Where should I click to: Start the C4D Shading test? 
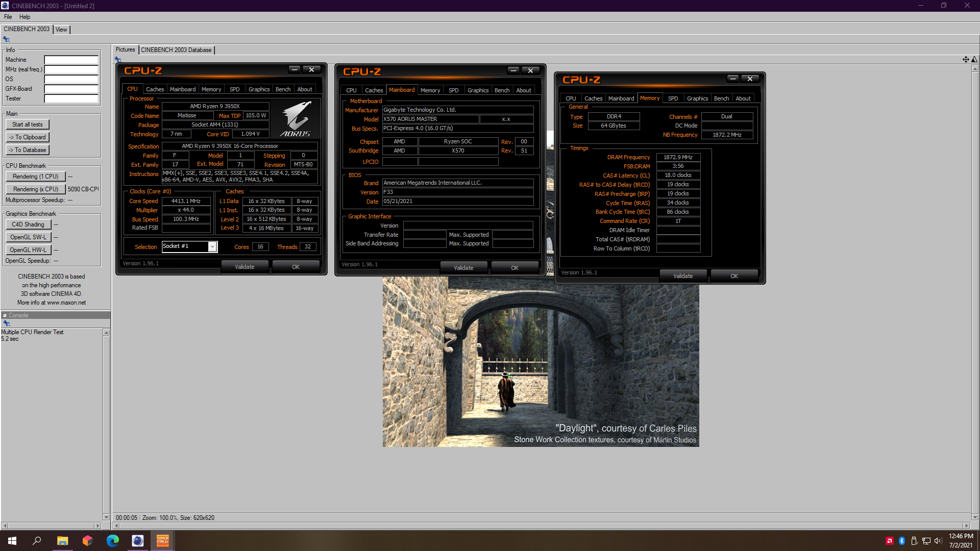click(x=28, y=224)
